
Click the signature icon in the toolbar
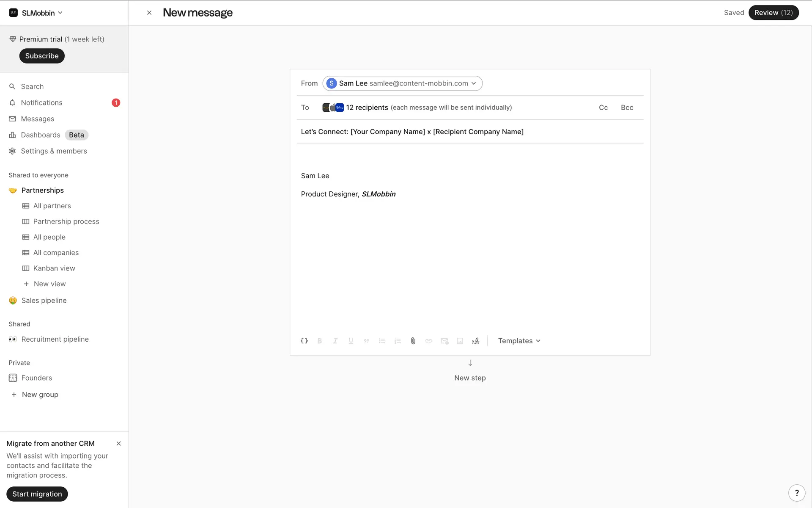(476, 341)
